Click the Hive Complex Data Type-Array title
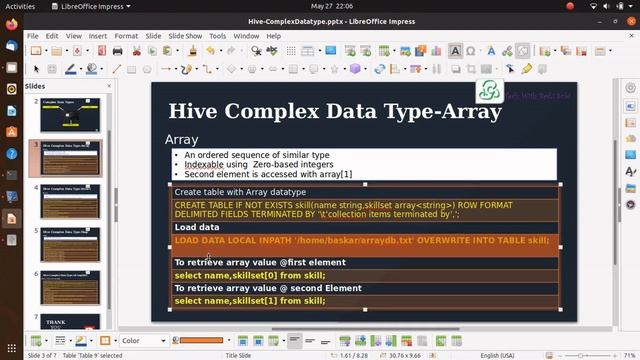Image resolution: width=640 pixels, height=360 pixels. (x=335, y=111)
